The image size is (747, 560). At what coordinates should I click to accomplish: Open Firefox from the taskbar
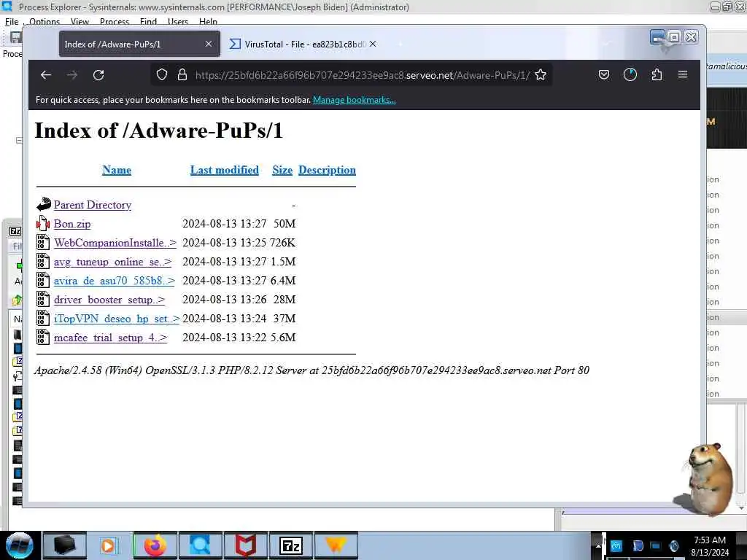point(155,545)
